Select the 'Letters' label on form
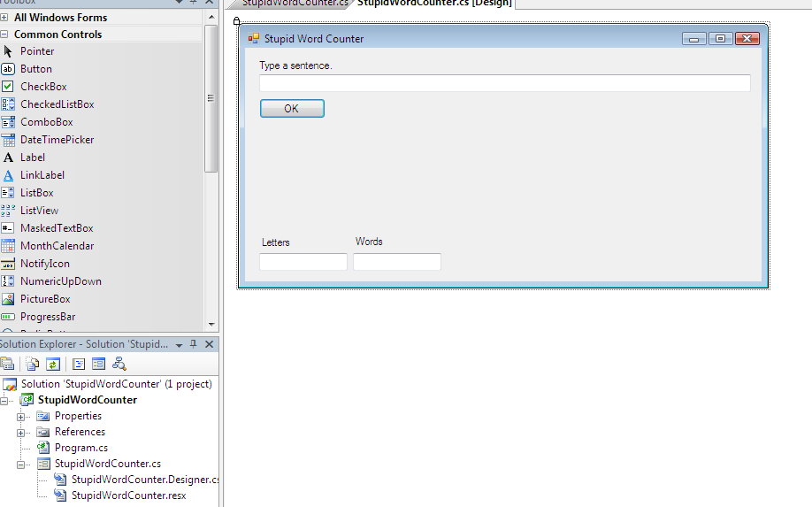812x507 pixels. 275,242
